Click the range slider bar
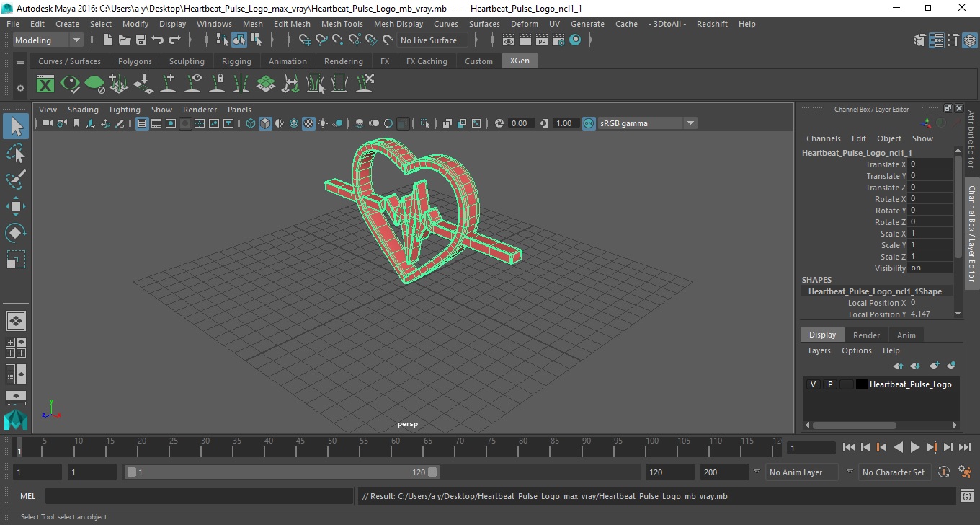 click(x=282, y=472)
